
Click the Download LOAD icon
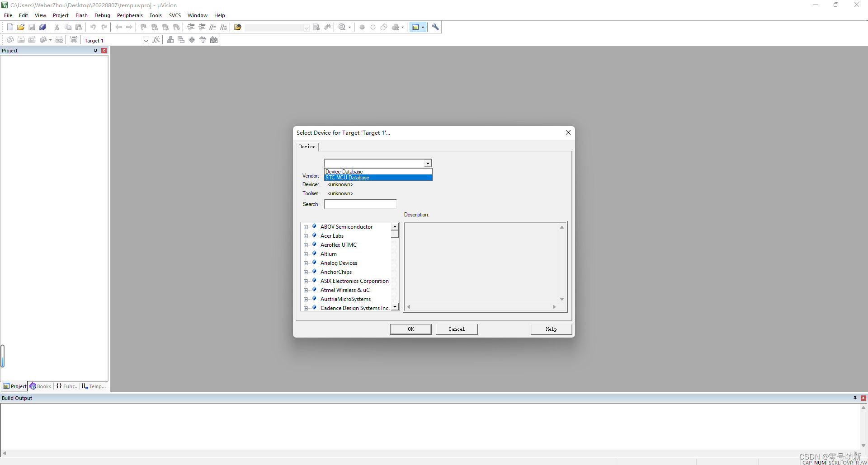(x=74, y=40)
